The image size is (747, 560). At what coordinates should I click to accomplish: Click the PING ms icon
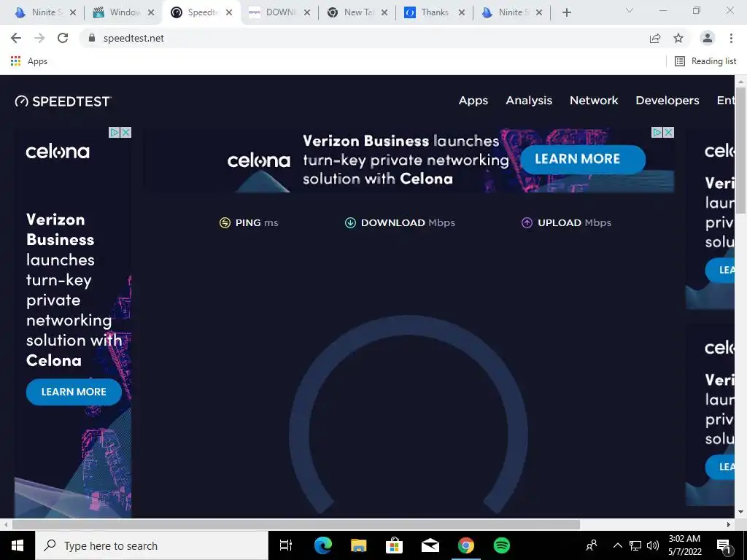[x=225, y=223]
